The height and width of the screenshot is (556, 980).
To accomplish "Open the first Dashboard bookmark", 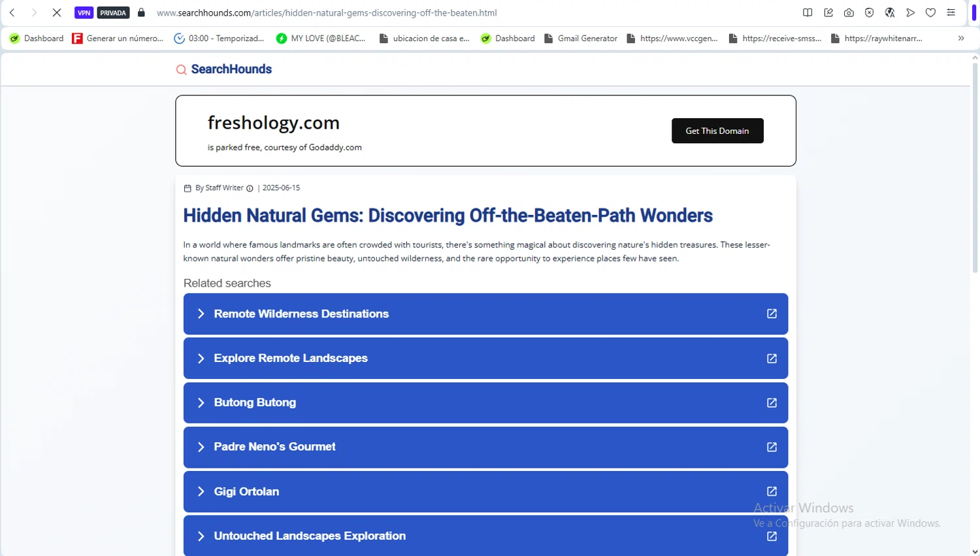I will click(37, 39).
